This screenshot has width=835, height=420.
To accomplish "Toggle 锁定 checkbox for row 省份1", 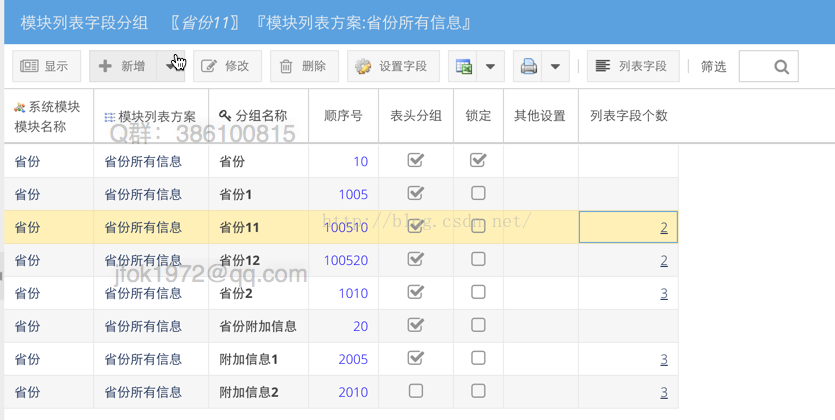I will click(x=478, y=193).
